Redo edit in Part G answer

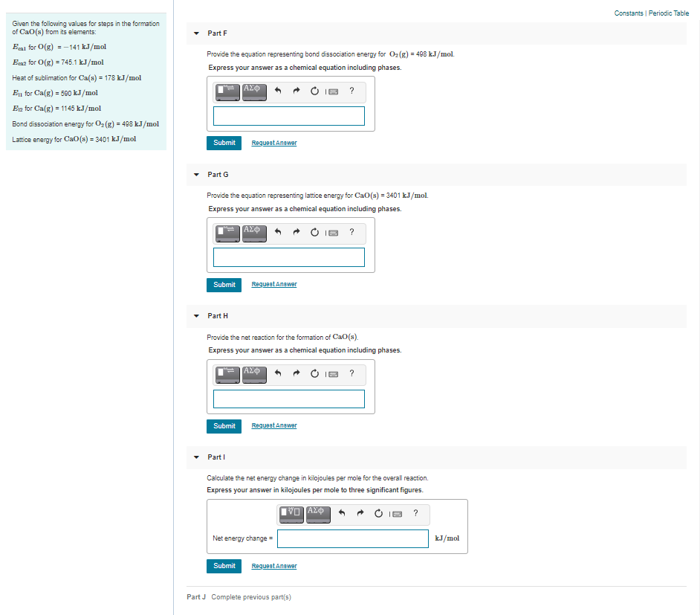tap(296, 232)
